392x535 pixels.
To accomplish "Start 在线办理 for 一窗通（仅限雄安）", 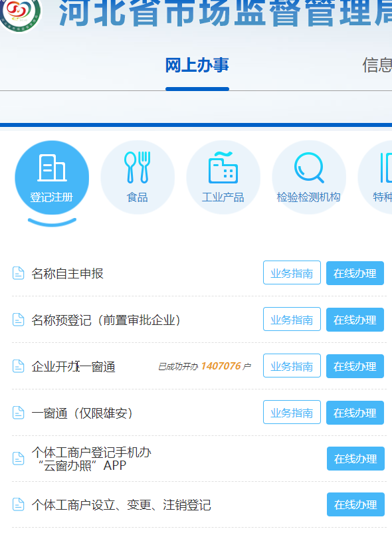I will pyautogui.click(x=355, y=413).
